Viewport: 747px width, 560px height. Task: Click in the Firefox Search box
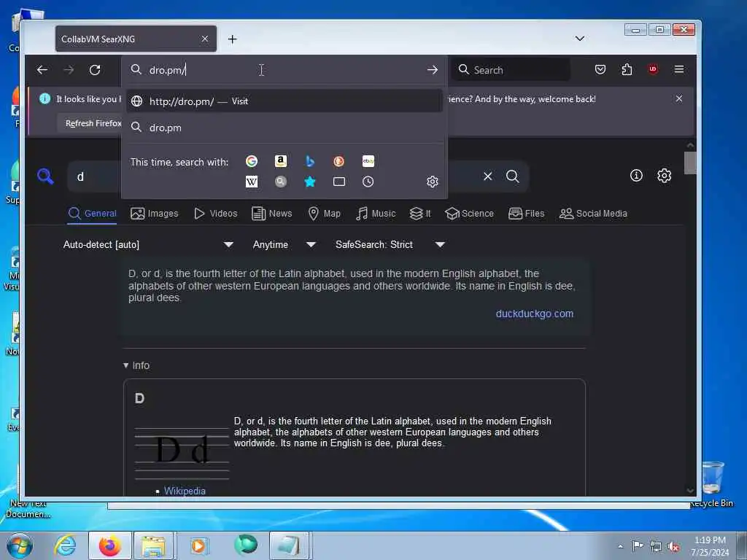510,70
